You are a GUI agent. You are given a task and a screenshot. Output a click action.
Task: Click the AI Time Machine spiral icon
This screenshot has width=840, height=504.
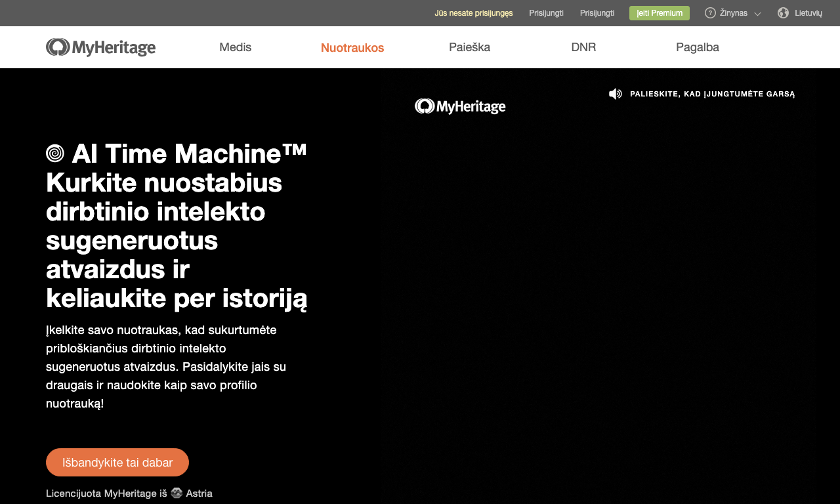click(x=55, y=154)
